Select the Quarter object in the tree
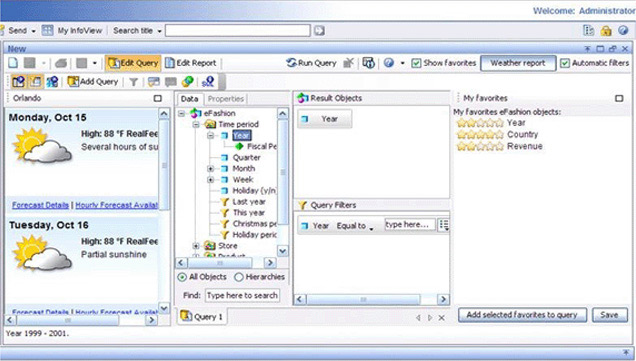The width and height of the screenshot is (636, 361). (x=246, y=157)
